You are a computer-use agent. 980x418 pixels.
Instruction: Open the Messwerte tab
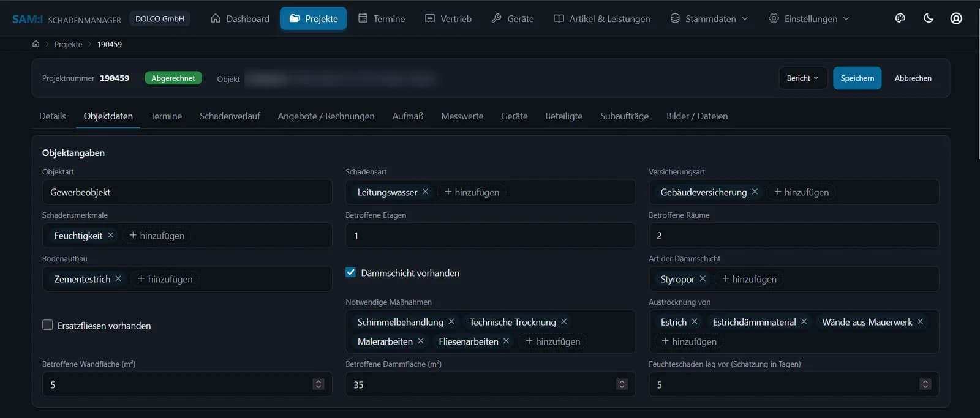(x=462, y=116)
